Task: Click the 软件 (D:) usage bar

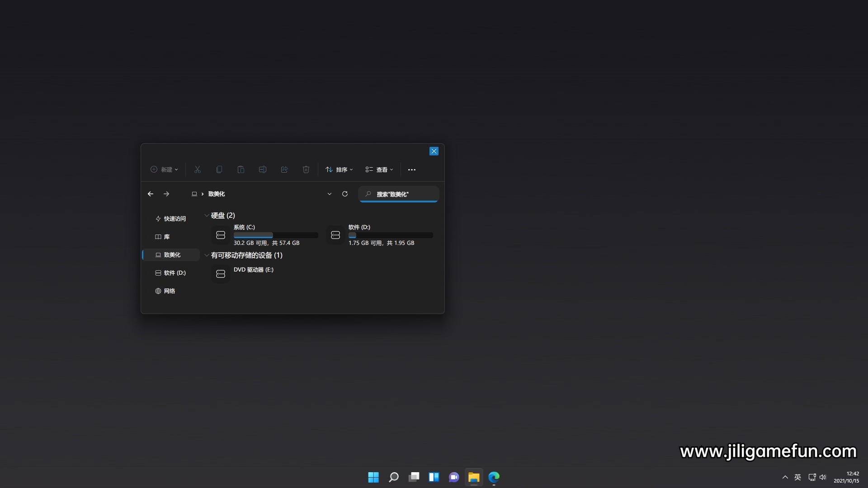Action: 391,235
